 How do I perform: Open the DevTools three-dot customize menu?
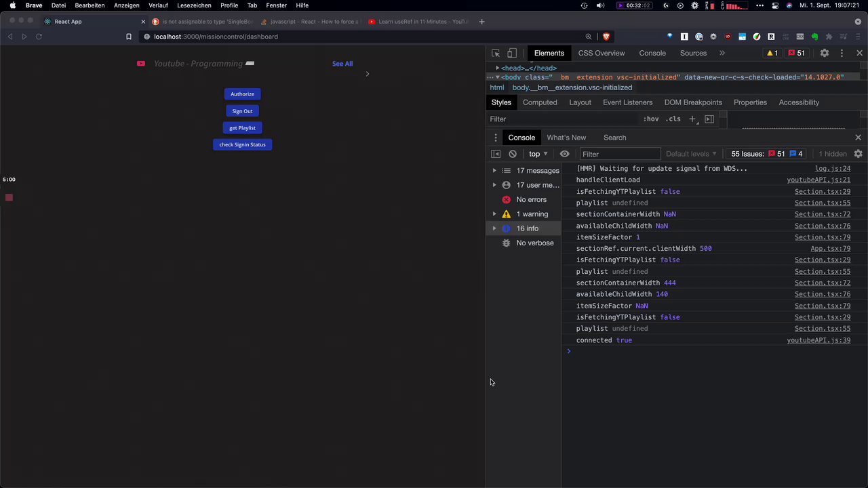click(842, 53)
